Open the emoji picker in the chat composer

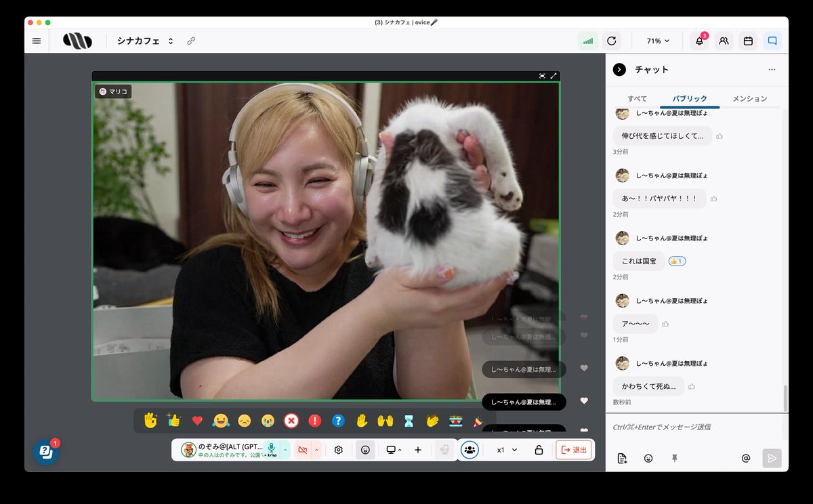(648, 459)
